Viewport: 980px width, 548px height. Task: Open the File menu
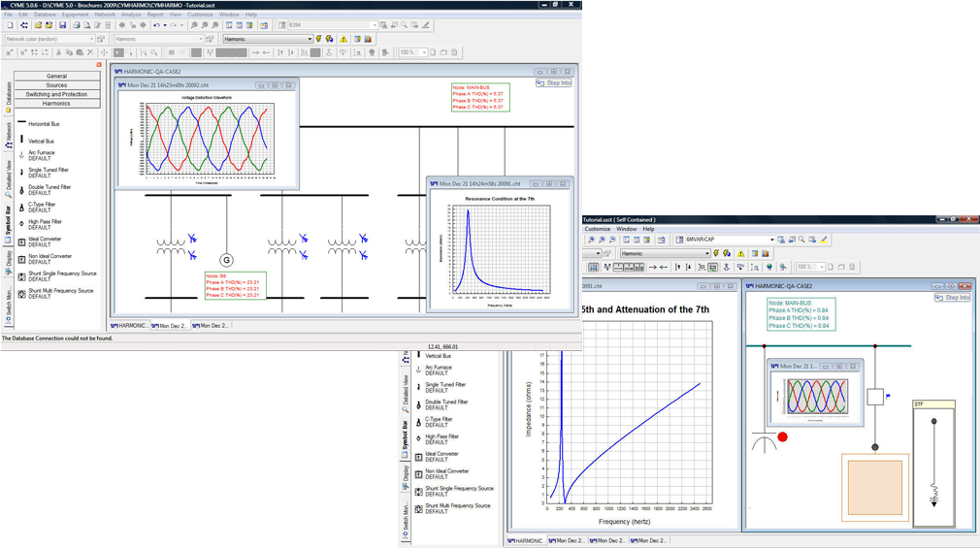(x=8, y=15)
